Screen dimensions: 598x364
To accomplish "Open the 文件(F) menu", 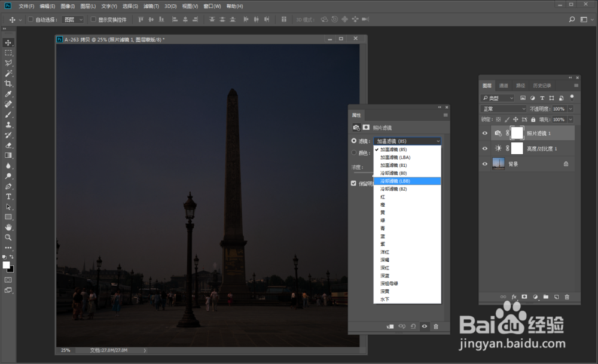I will [x=26, y=6].
